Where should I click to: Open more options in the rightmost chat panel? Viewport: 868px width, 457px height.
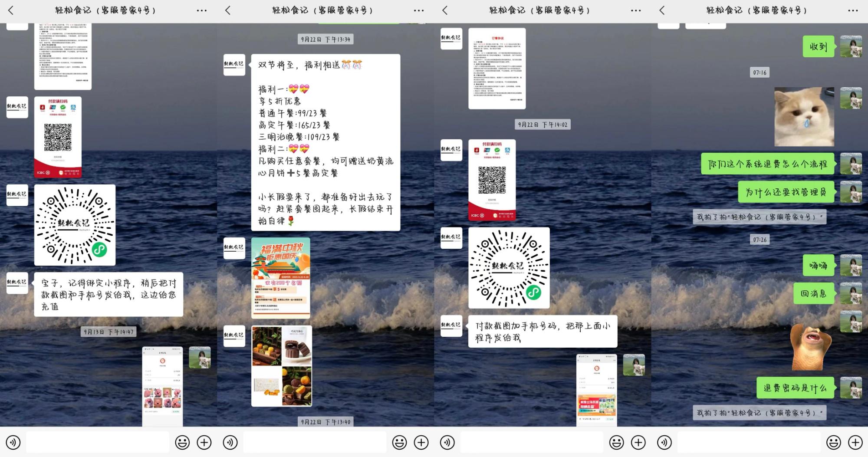(853, 10)
